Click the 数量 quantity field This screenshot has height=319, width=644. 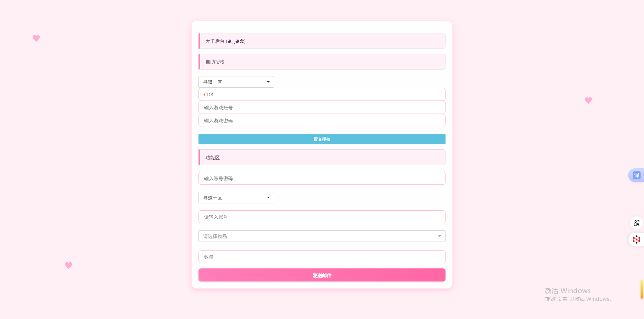pos(322,257)
